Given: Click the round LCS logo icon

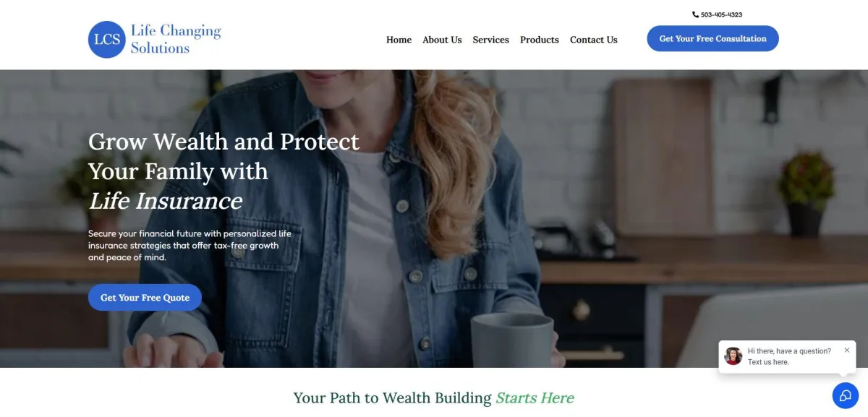Looking at the screenshot, I should tap(107, 39).
